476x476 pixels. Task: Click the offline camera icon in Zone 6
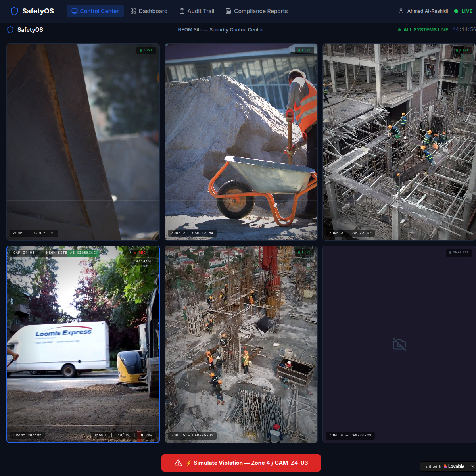[399, 344]
